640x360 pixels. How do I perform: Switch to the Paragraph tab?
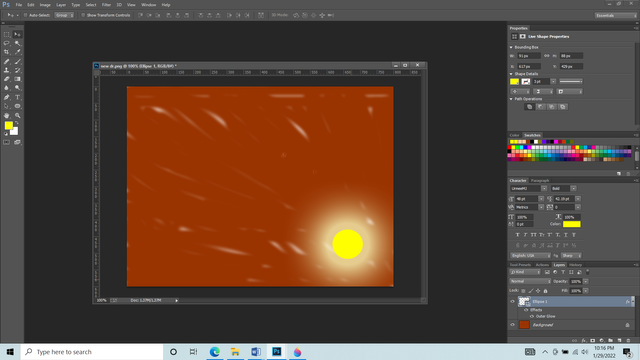540,180
